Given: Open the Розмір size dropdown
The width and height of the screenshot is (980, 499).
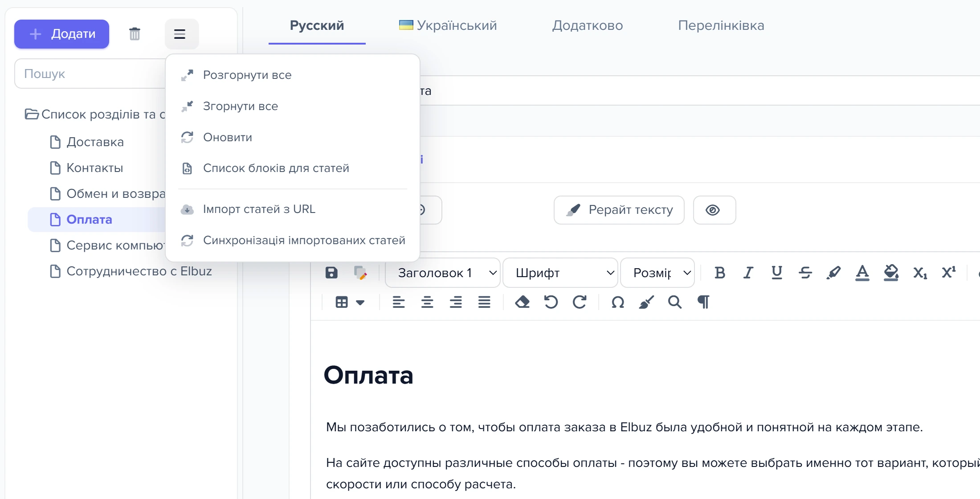Looking at the screenshot, I should pos(657,273).
